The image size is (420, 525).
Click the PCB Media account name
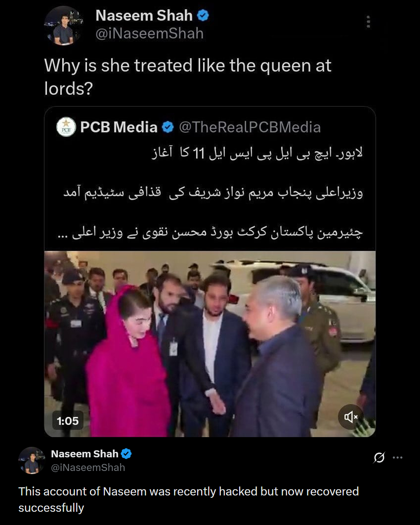[119, 127]
